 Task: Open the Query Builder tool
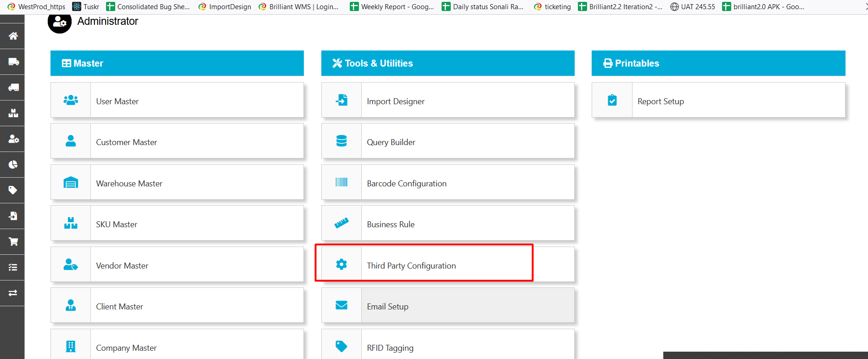point(391,142)
